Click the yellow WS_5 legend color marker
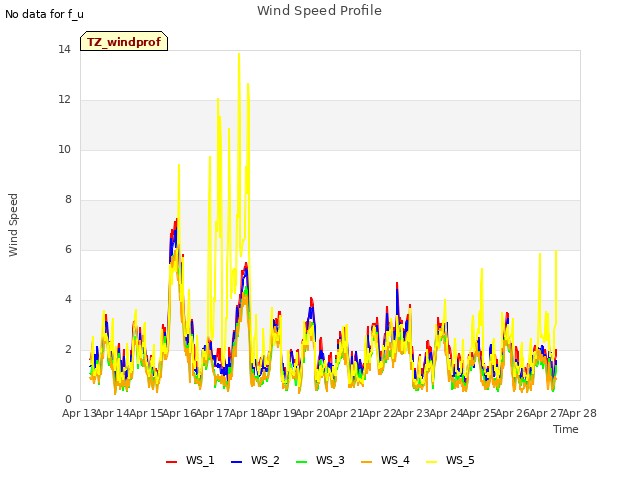Image resolution: width=640 pixels, height=480 pixels. (x=432, y=462)
